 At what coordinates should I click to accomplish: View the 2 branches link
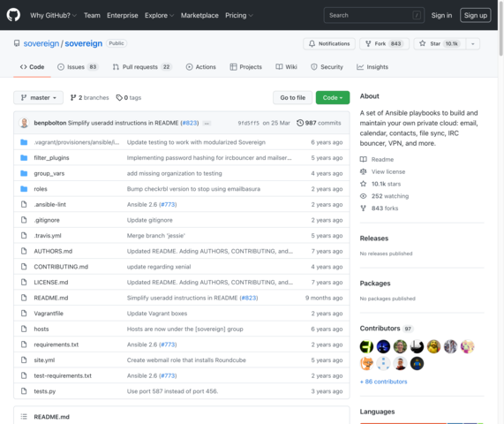pos(90,97)
